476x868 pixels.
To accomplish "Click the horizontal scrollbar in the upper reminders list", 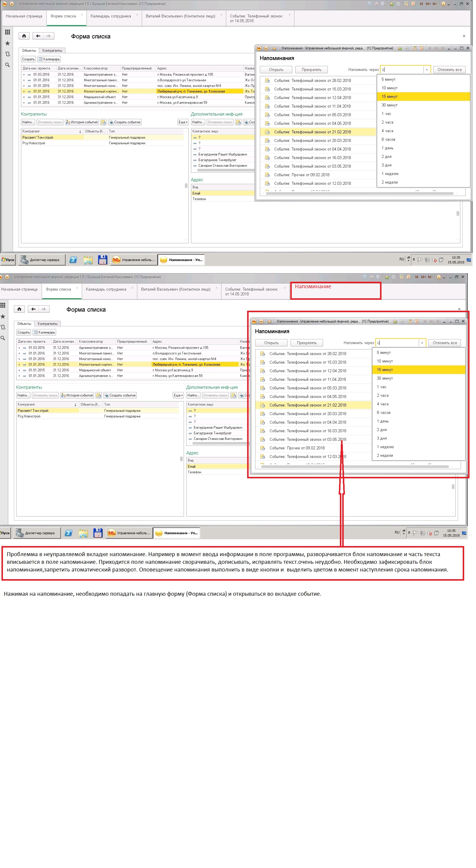I will click(x=359, y=193).
